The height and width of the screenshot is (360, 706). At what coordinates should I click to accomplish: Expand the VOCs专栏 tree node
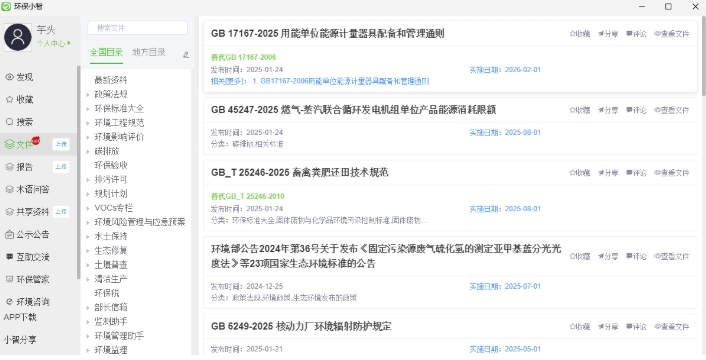(x=88, y=208)
